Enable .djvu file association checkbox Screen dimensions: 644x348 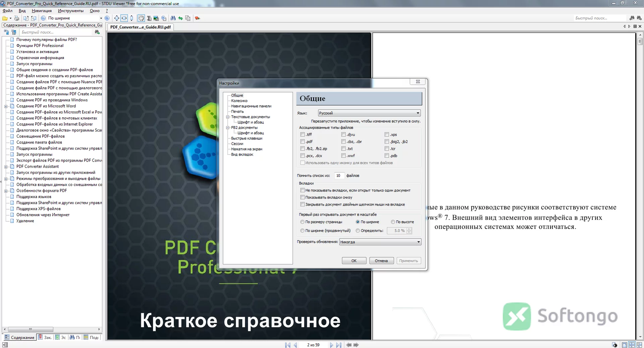343,134
